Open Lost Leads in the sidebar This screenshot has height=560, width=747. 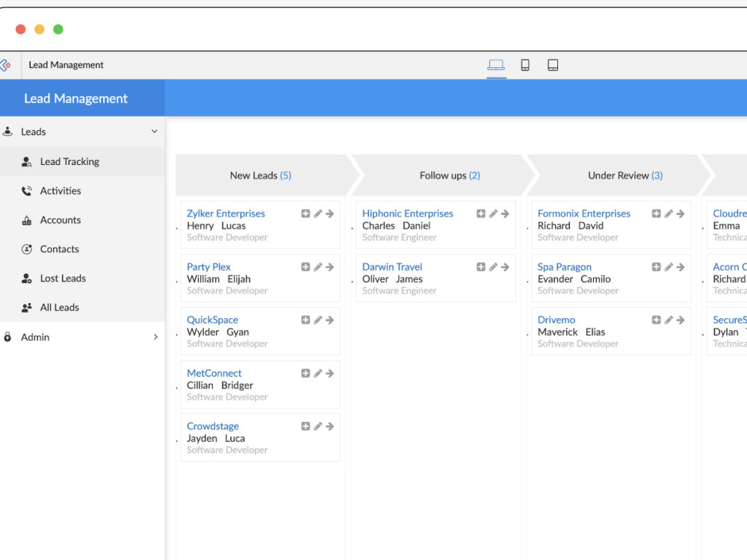(x=82, y=279)
